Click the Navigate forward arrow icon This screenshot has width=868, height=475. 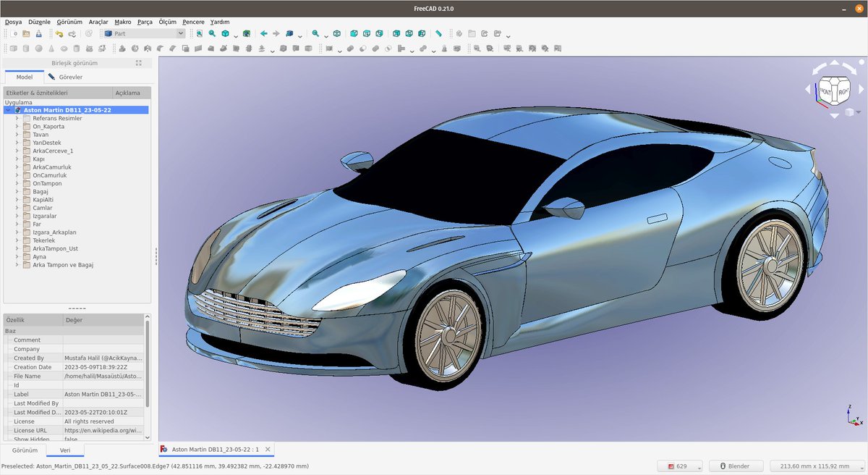pos(276,33)
